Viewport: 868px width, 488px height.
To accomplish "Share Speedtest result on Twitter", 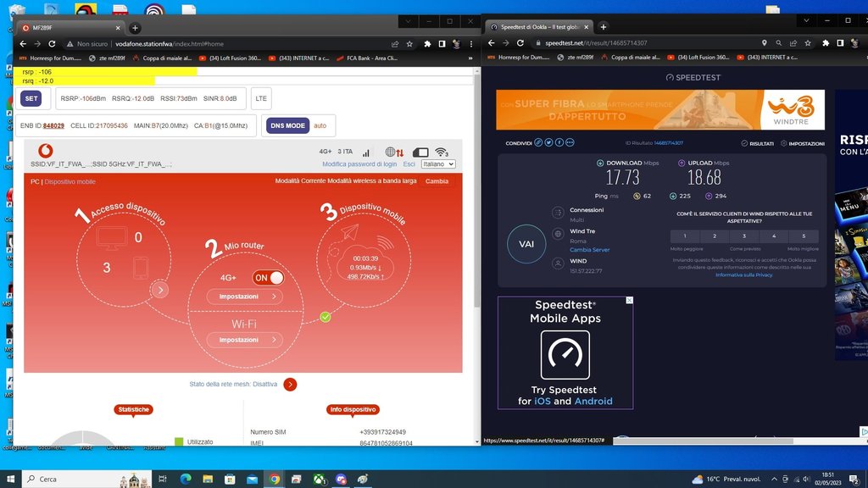I will click(548, 142).
